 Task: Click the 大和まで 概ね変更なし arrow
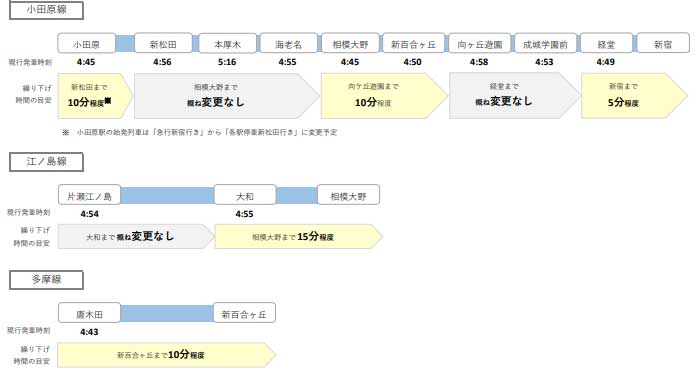pyautogui.click(x=136, y=236)
